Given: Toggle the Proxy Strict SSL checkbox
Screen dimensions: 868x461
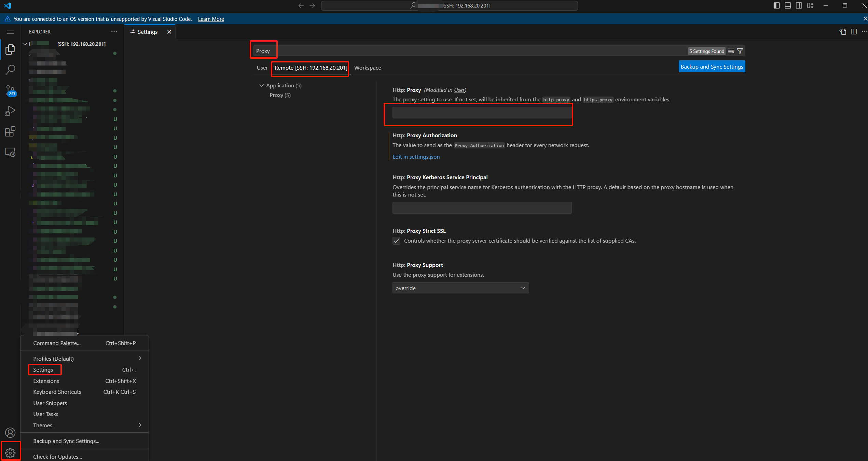Looking at the screenshot, I should click(396, 241).
